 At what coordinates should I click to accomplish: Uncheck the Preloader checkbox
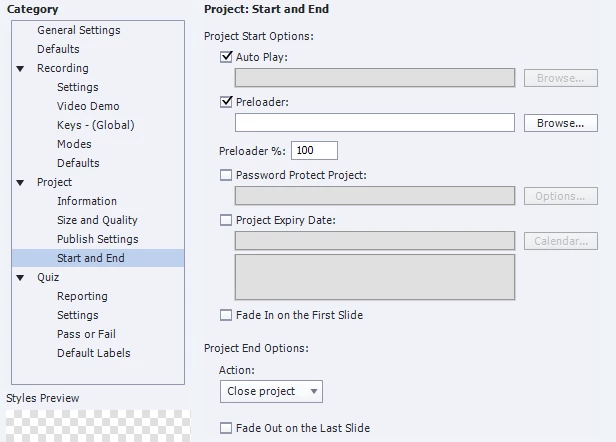click(x=226, y=102)
